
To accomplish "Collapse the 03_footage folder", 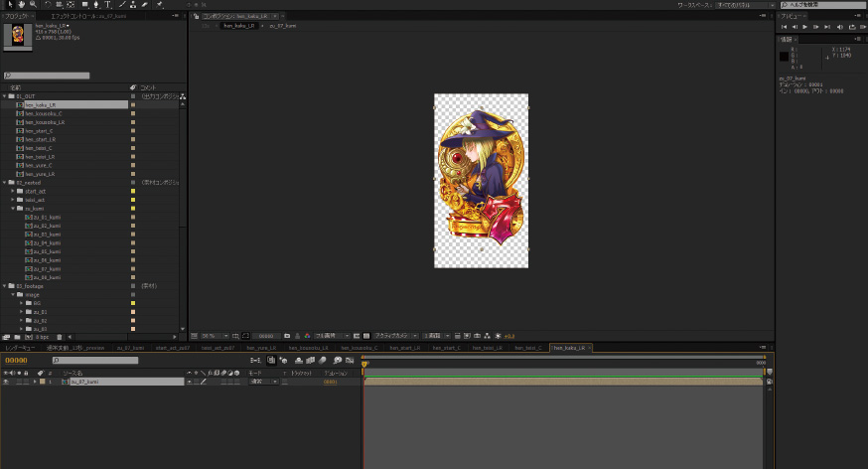I will pyautogui.click(x=4, y=286).
